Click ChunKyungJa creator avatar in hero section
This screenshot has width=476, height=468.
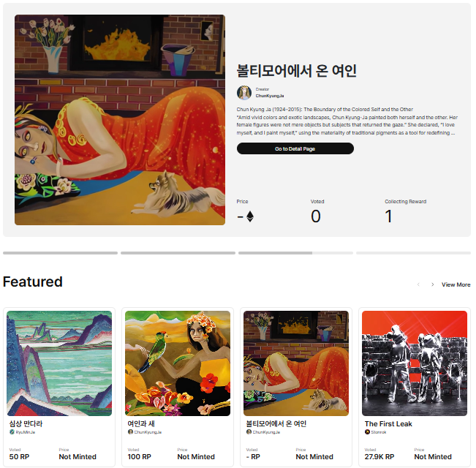244,93
